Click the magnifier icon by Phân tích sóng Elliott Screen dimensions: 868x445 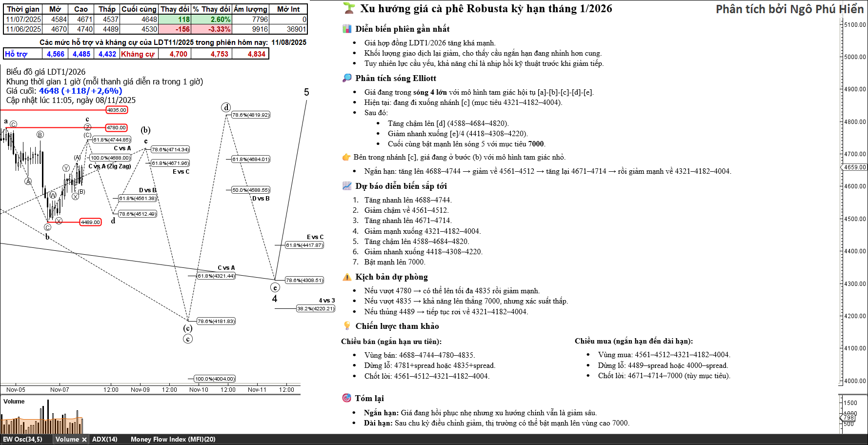347,78
